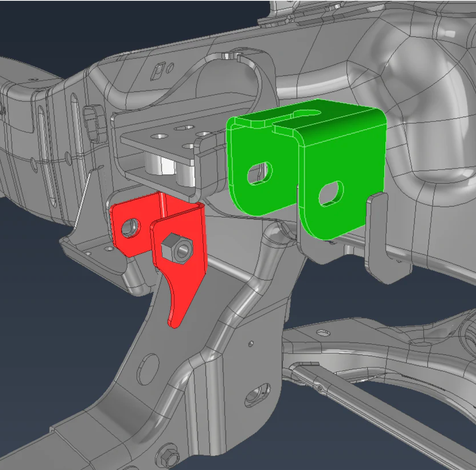Select the right slotted hole on green bracket
The width and height of the screenshot is (476, 470).
pos(331,193)
